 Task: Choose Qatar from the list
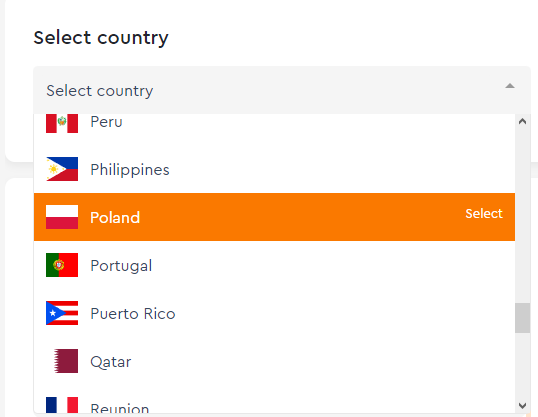(274, 361)
